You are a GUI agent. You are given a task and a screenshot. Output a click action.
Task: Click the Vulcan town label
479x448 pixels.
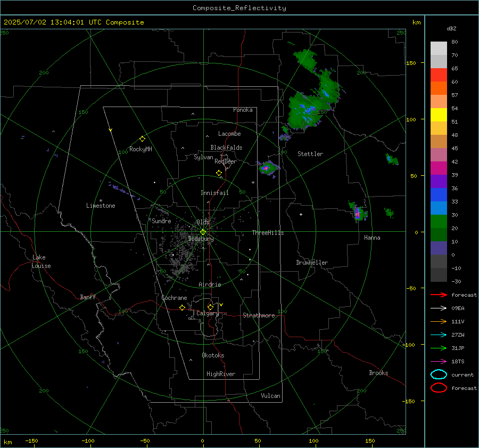pyautogui.click(x=270, y=396)
